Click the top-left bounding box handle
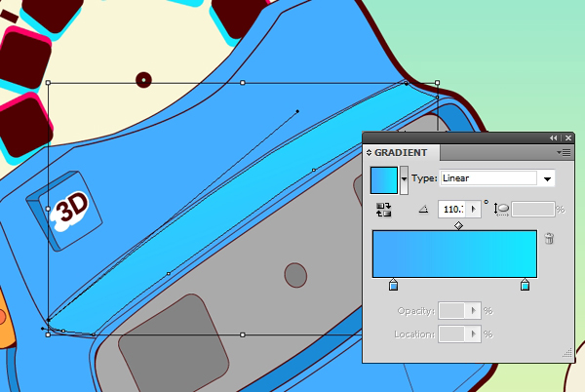This screenshot has height=392, width=585. click(48, 83)
